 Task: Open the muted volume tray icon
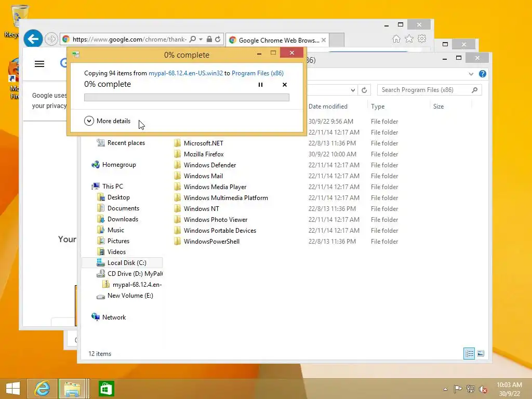coord(483,389)
